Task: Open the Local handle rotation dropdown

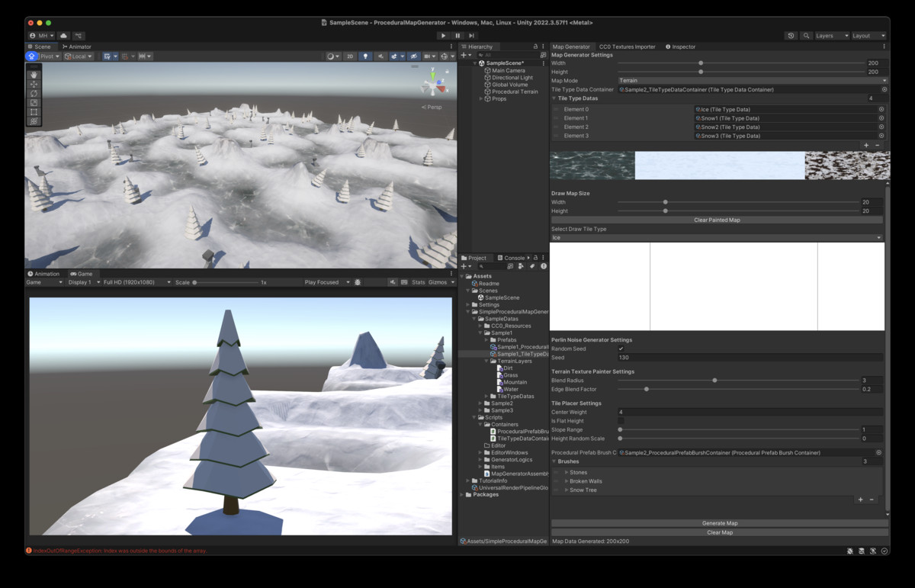Action: click(x=79, y=56)
